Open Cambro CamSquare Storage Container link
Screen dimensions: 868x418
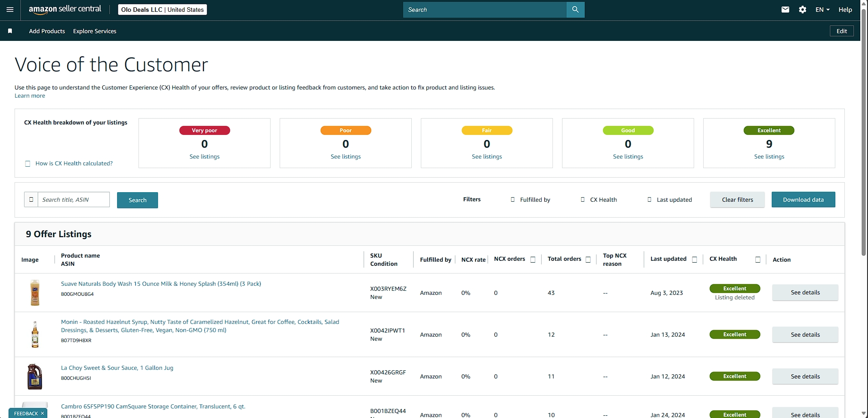coord(153,407)
